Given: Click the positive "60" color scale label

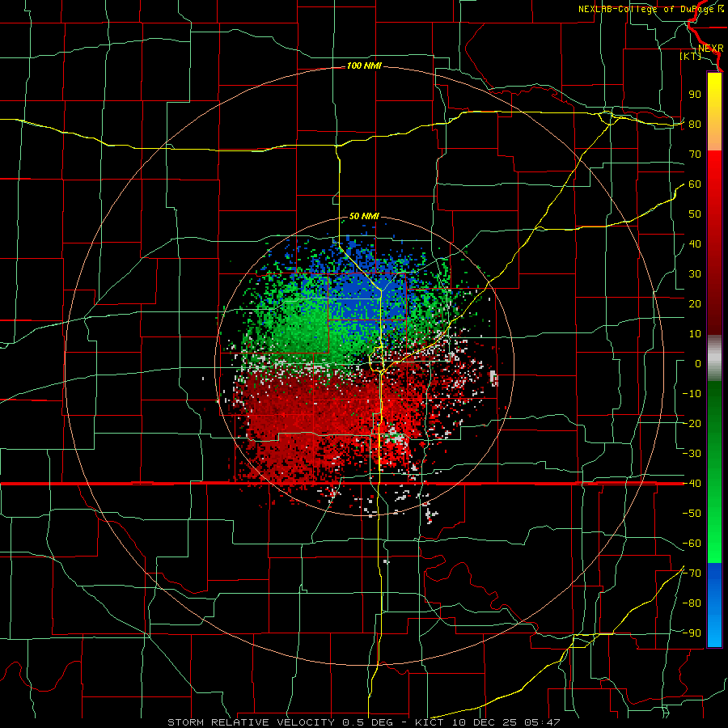Looking at the screenshot, I should (695, 184).
